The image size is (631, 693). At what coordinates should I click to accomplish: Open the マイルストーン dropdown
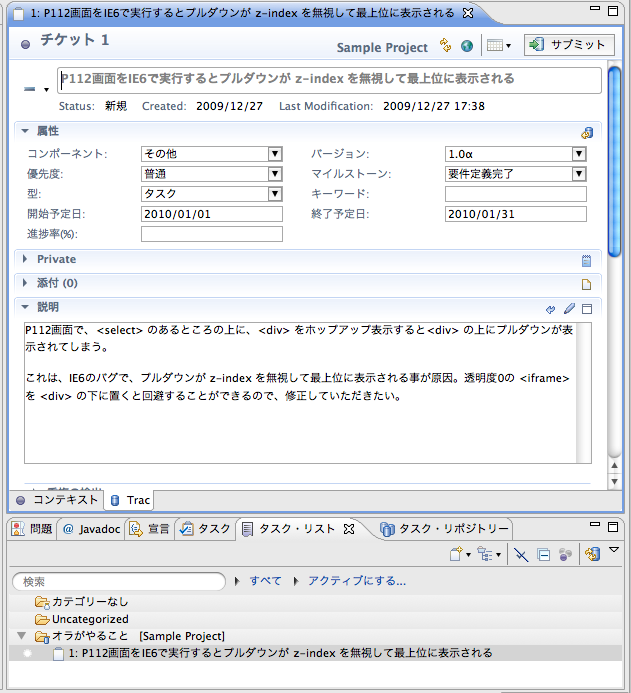pyautogui.click(x=579, y=174)
